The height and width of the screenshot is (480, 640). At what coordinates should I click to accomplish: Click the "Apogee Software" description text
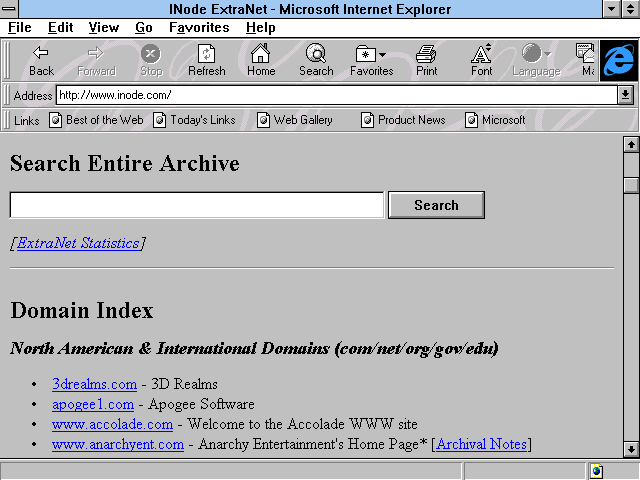click(201, 404)
